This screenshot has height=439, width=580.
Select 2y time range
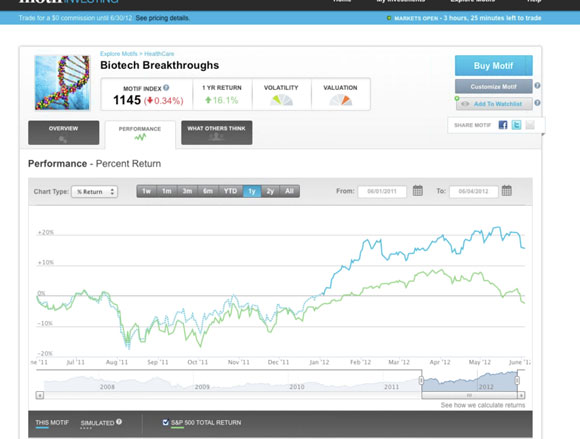point(270,191)
